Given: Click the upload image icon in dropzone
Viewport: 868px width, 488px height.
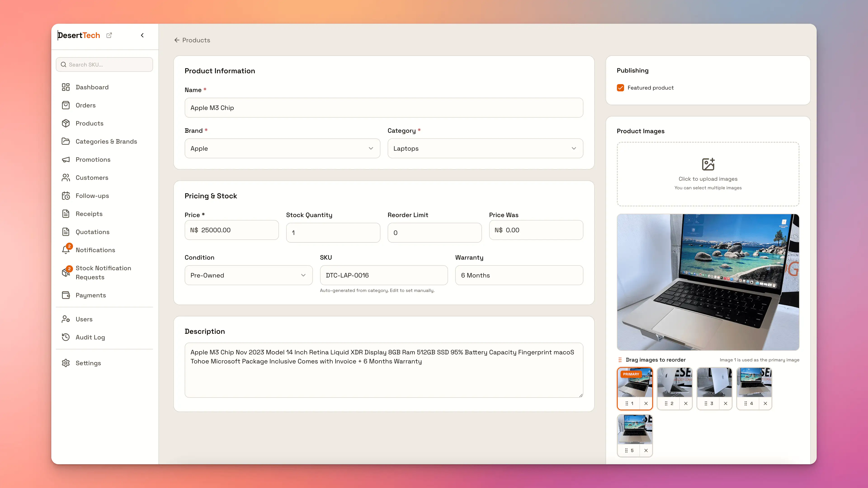Looking at the screenshot, I should pos(708,164).
